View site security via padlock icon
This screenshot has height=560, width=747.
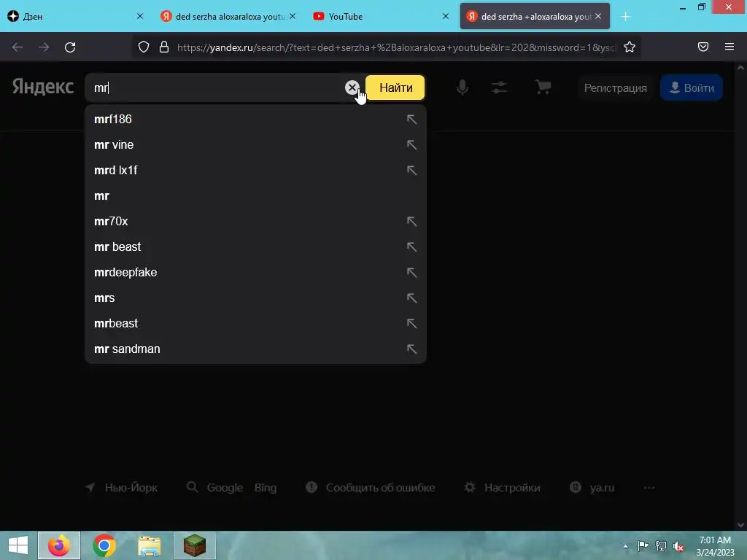pyautogui.click(x=164, y=47)
